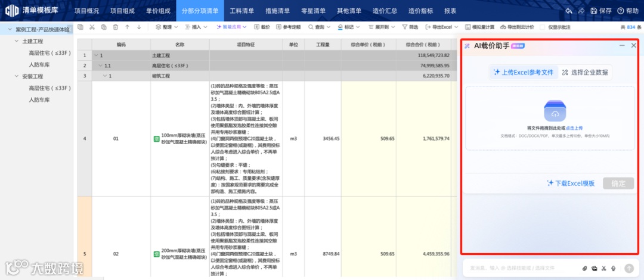Switch to the 措施清单 tab

[277, 11]
